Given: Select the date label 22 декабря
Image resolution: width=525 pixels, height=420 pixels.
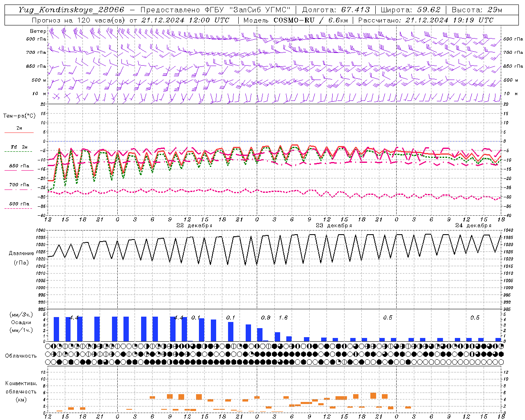Looking at the screenshot, I should [194, 226].
